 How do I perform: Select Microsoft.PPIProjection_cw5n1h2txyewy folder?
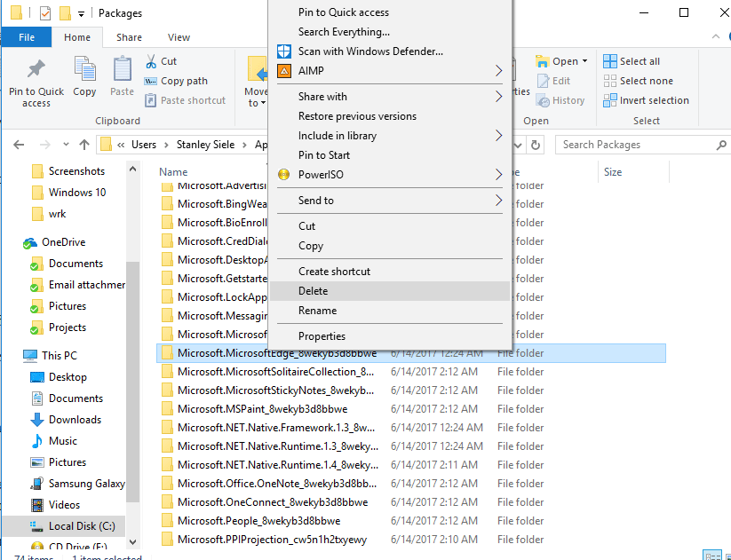[411, 540]
